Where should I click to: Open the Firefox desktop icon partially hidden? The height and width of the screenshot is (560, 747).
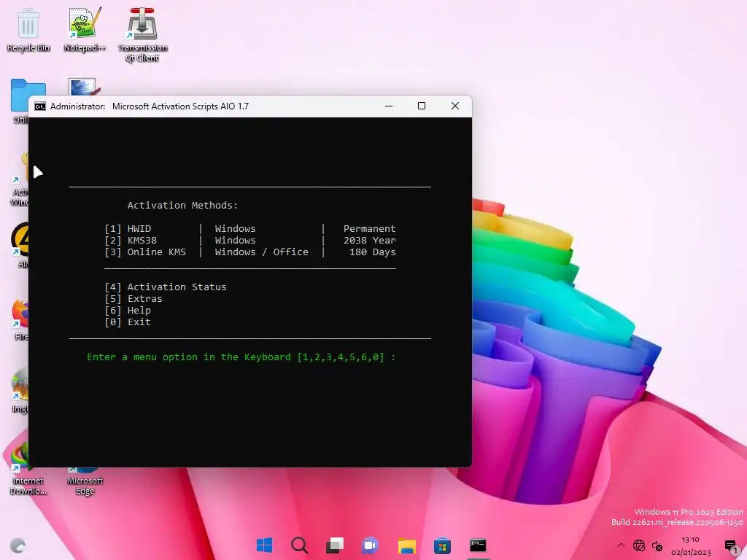coord(20,319)
